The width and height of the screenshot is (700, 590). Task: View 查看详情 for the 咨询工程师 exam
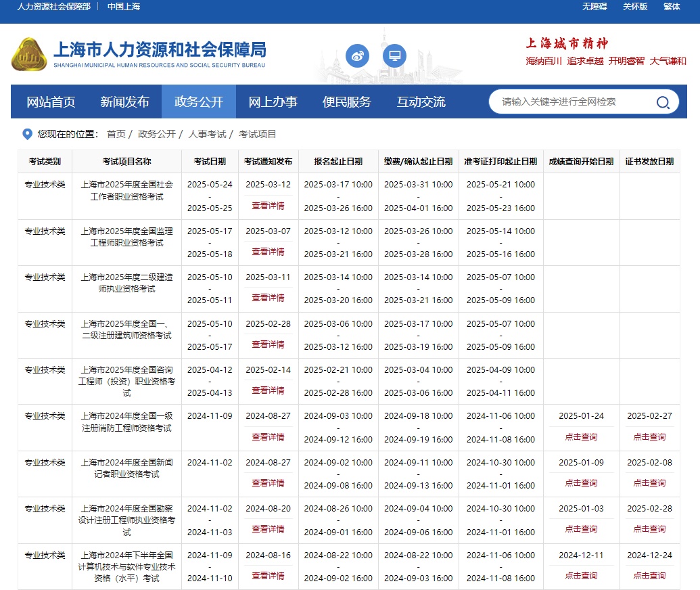click(x=268, y=390)
